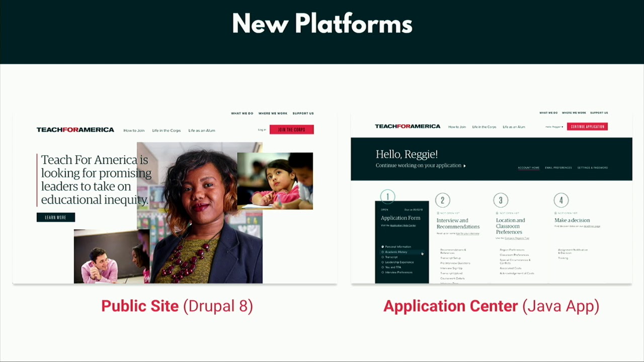Click the Associated Costs item

(510, 268)
